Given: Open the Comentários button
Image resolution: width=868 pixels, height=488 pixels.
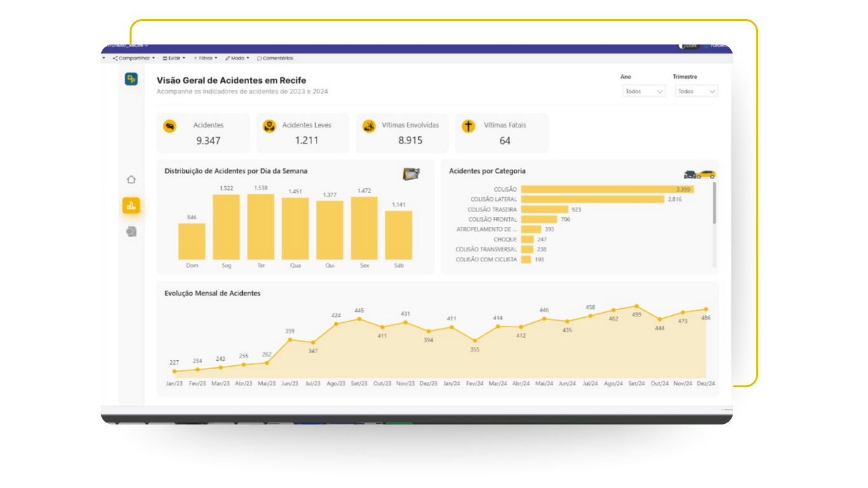Looking at the screenshot, I should (x=275, y=58).
